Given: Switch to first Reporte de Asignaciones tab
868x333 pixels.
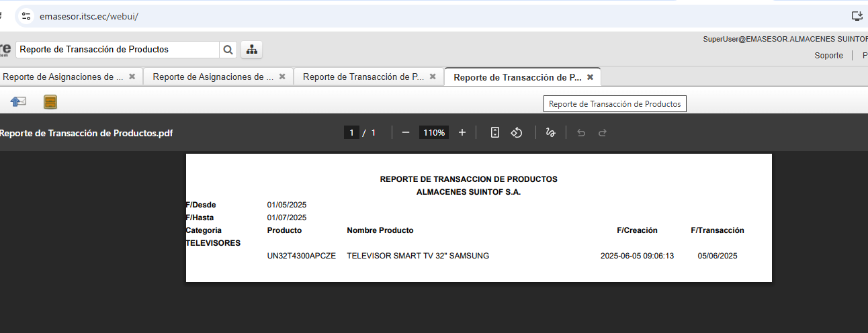Looking at the screenshot, I should 62,77.
